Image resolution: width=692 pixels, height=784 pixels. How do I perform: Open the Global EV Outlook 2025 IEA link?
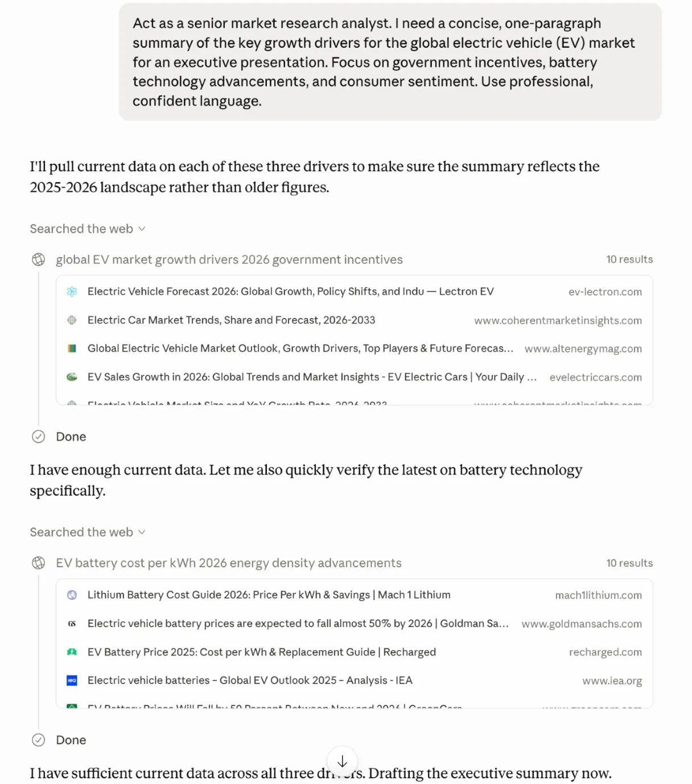coord(250,680)
